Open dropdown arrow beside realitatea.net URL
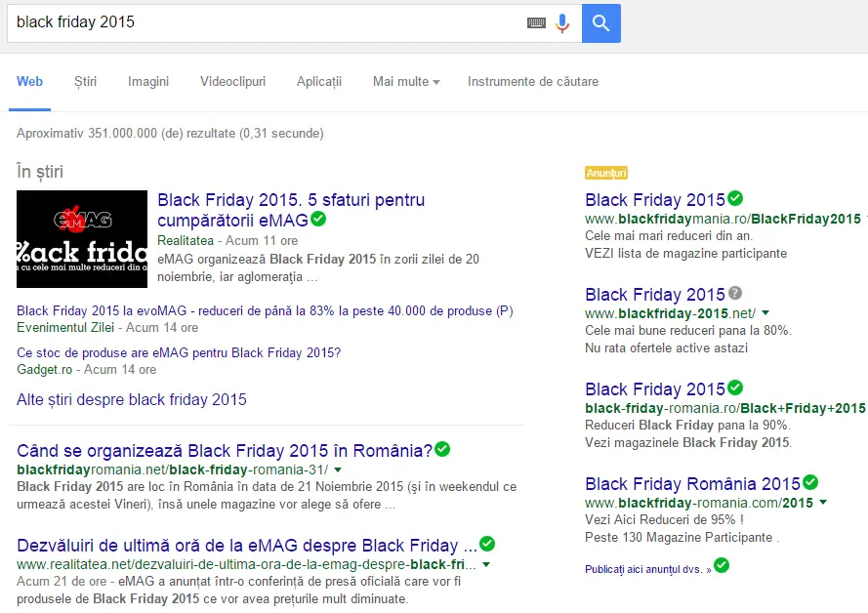This screenshot has width=868, height=613. point(486,564)
